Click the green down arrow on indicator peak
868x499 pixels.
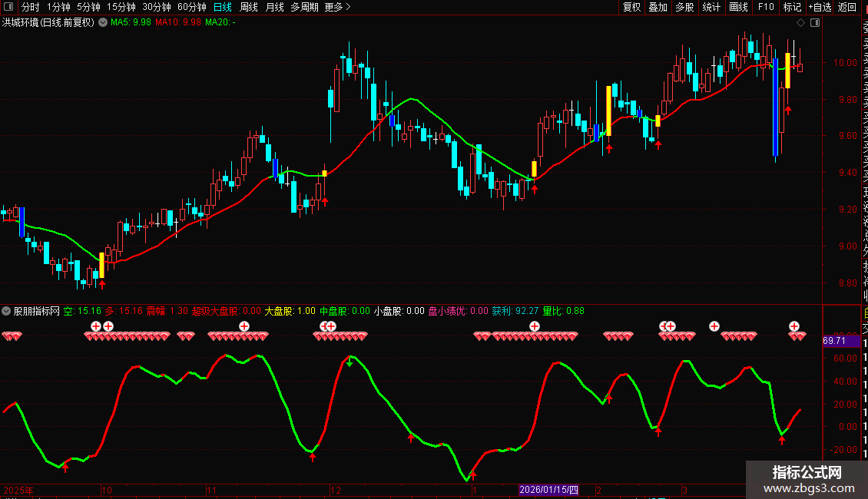350,362
